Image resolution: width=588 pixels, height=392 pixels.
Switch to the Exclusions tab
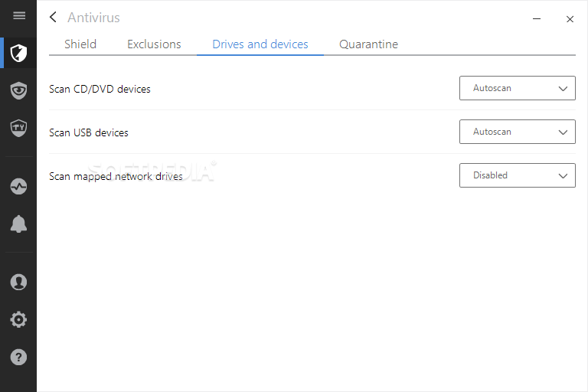154,44
